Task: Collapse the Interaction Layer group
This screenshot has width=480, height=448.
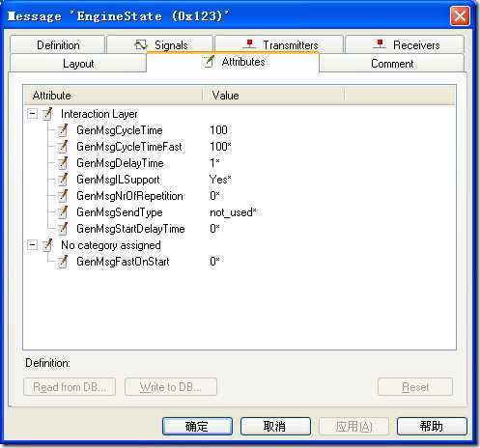Action: [32, 113]
